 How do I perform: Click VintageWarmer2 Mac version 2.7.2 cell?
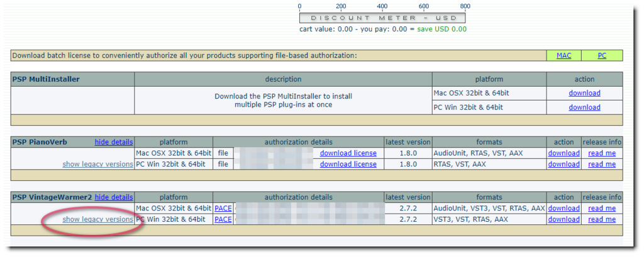(x=408, y=208)
